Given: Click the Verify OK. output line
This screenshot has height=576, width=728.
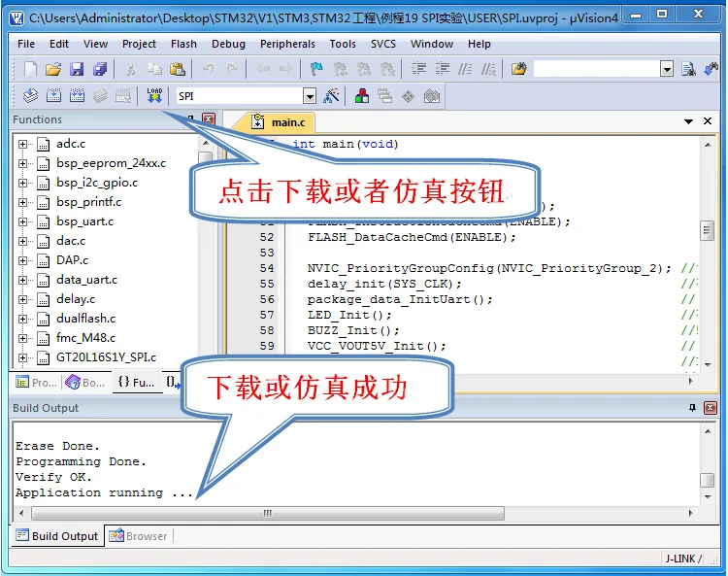Looking at the screenshot, I should tap(53, 477).
